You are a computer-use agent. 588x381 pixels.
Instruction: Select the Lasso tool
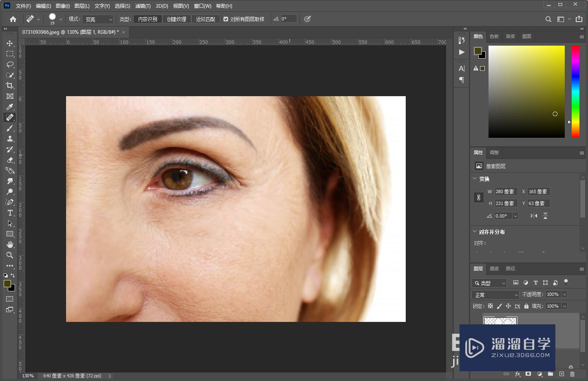tap(10, 64)
